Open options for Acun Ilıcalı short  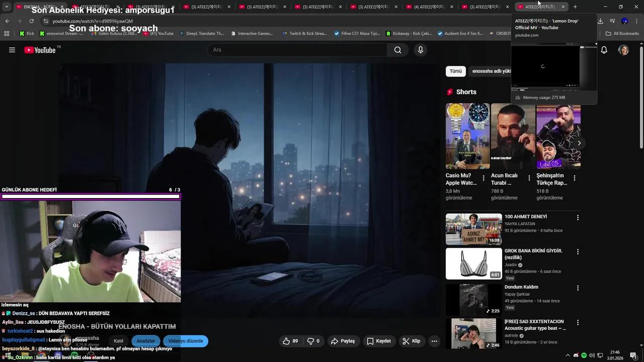point(529,178)
